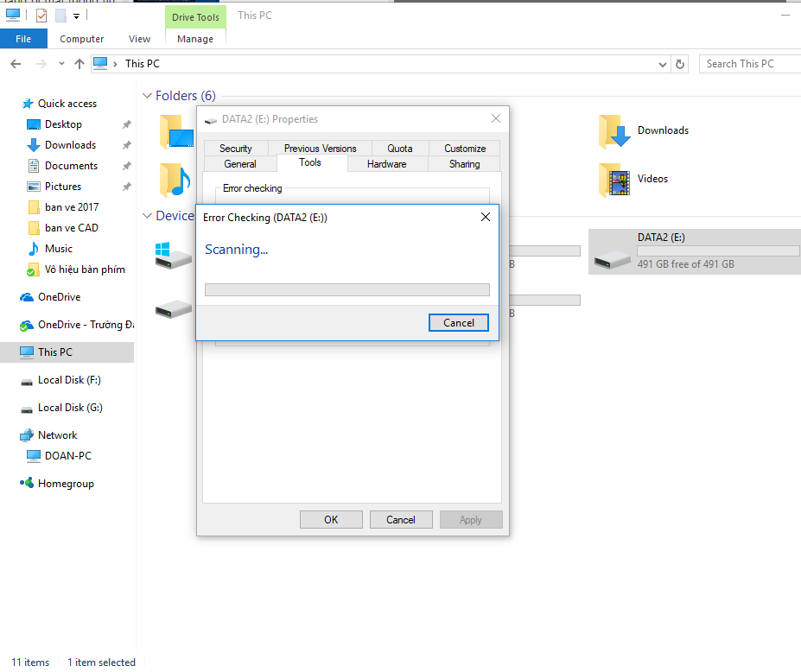Open Downloads in the sidebar
The width and height of the screenshot is (801, 672).
pyautogui.click(x=71, y=145)
